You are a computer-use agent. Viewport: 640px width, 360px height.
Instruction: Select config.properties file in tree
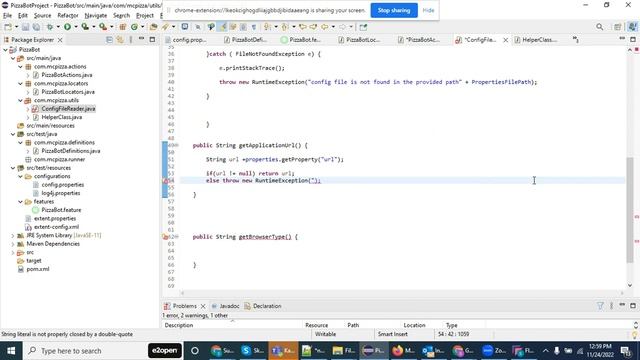click(62, 184)
